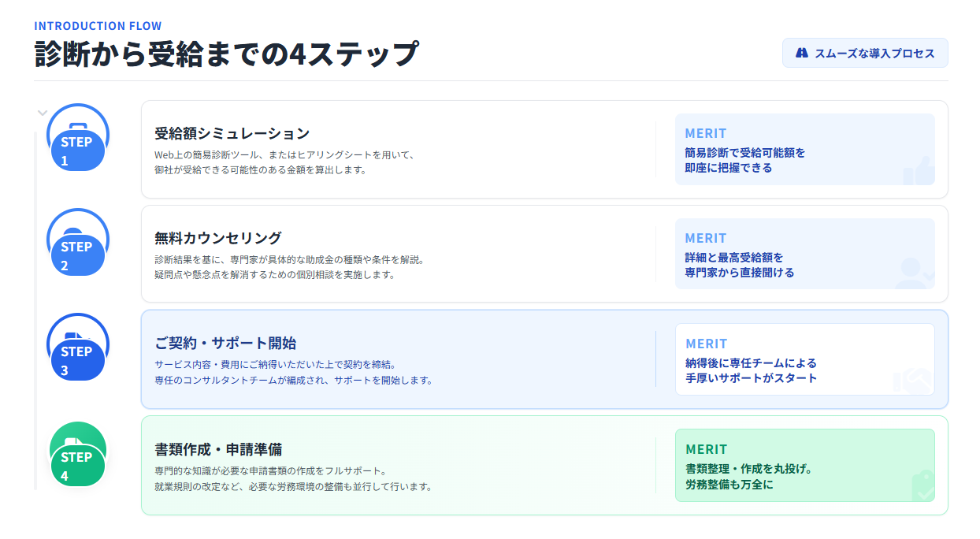Collapse the timeline using the small chevron

[x=43, y=113]
